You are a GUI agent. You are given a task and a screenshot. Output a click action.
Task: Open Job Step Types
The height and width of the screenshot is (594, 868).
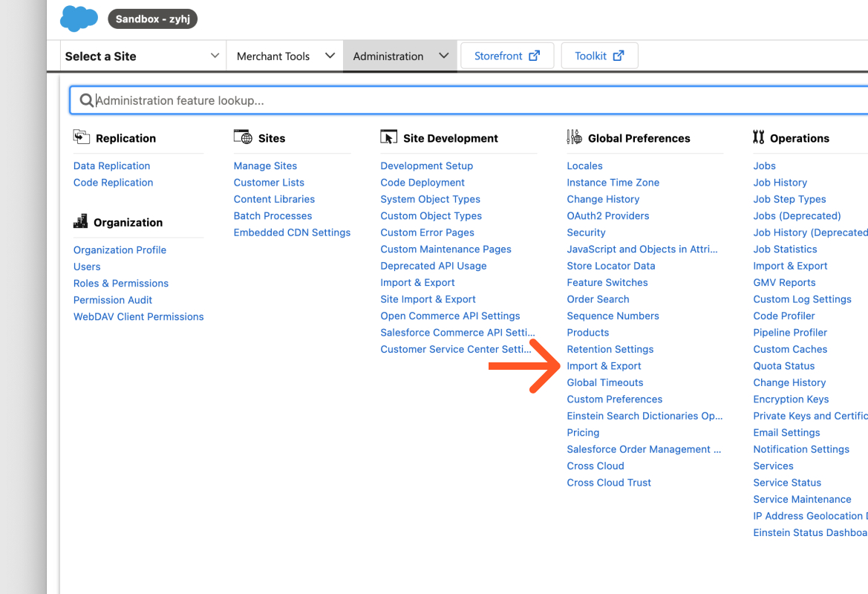(789, 199)
